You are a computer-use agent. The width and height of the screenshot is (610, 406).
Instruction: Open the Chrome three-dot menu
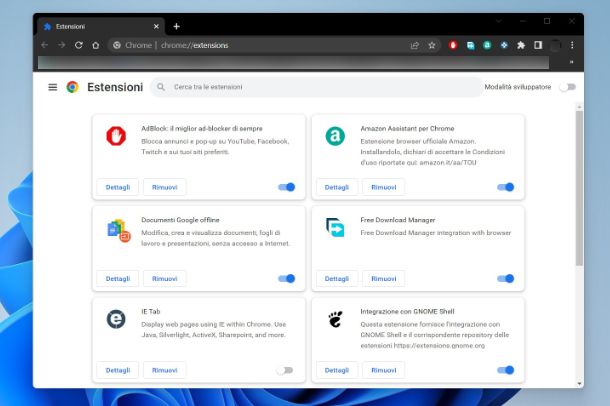click(572, 45)
